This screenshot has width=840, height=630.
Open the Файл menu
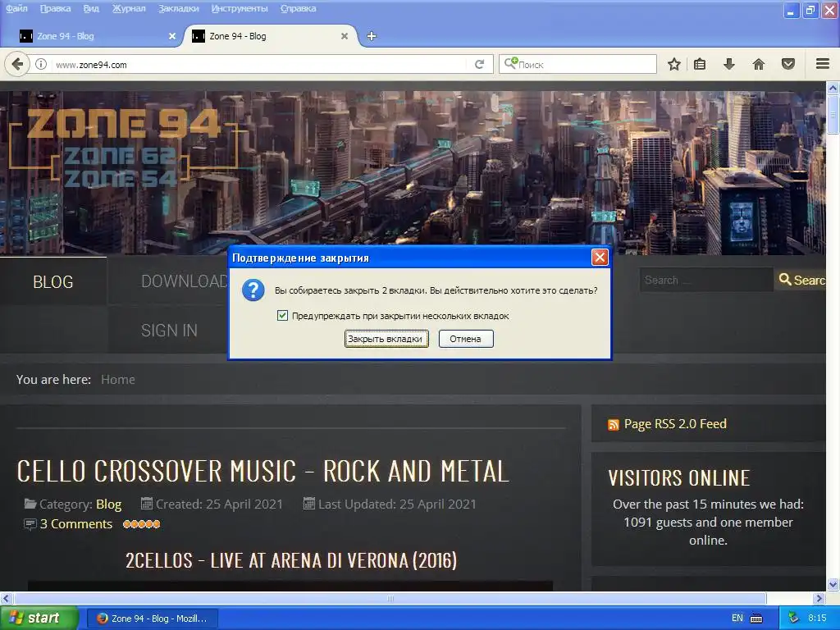(x=16, y=8)
